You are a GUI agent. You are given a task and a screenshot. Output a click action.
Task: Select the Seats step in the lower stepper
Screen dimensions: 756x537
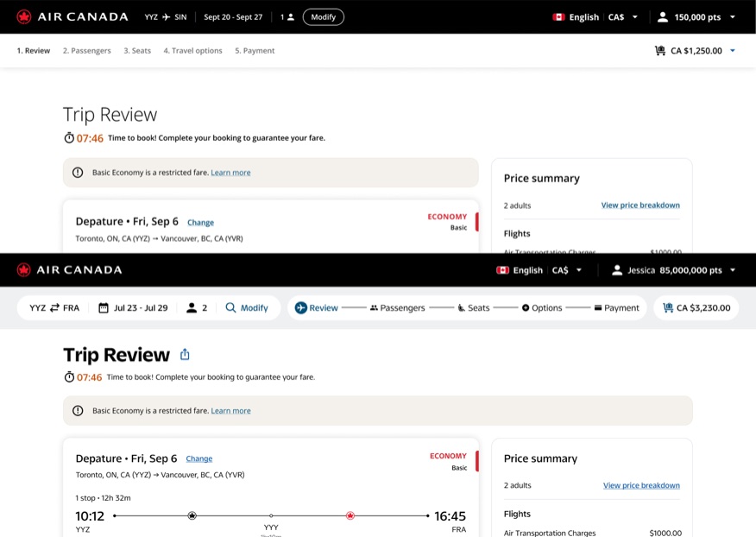tap(473, 308)
